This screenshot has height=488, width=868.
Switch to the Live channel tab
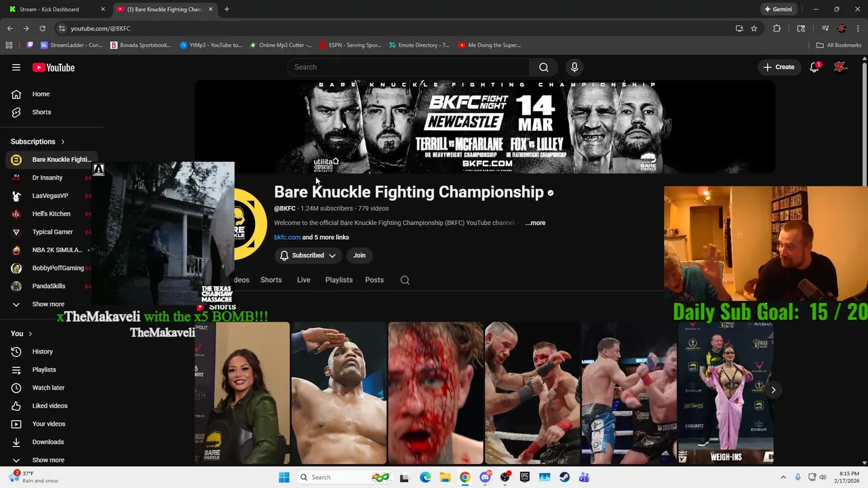coord(304,280)
